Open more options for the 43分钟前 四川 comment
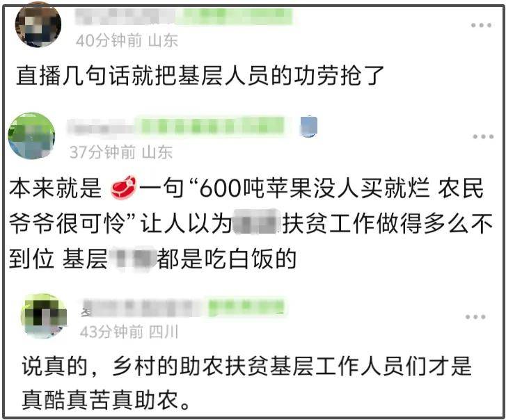 pyautogui.click(x=475, y=317)
